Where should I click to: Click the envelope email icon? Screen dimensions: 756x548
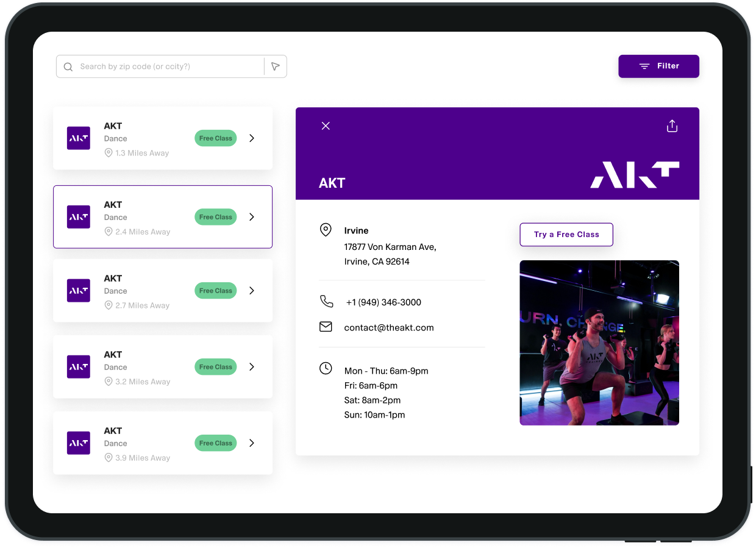(x=326, y=327)
